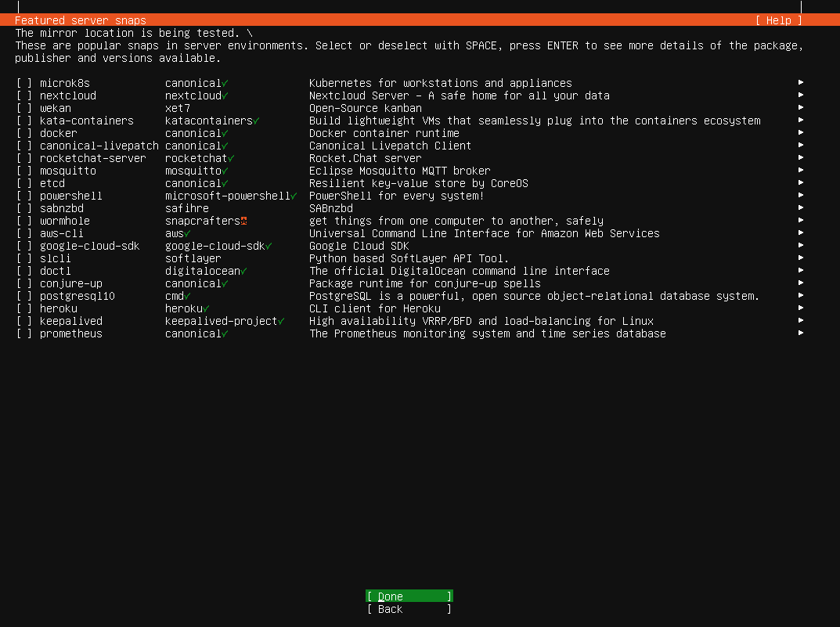Check the prometheus snap checkbox
Image resolution: width=840 pixels, height=627 pixels.
click(x=23, y=333)
